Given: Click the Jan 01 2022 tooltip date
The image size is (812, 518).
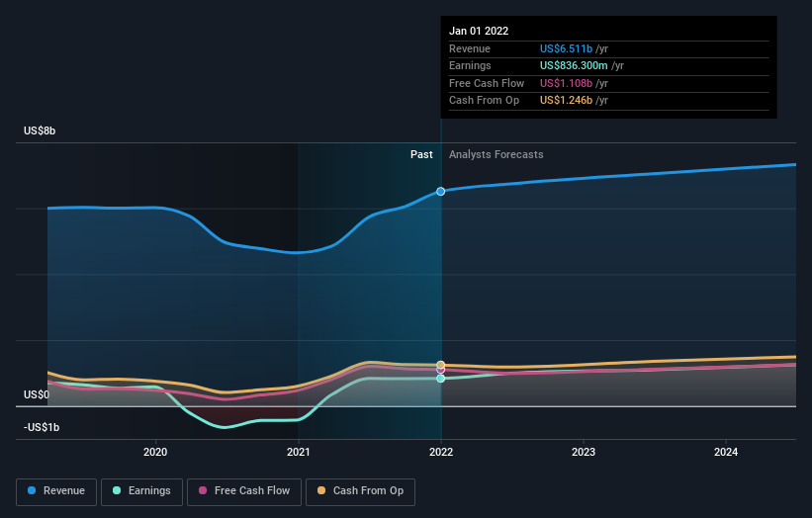Looking at the screenshot, I should pyautogui.click(x=479, y=31).
